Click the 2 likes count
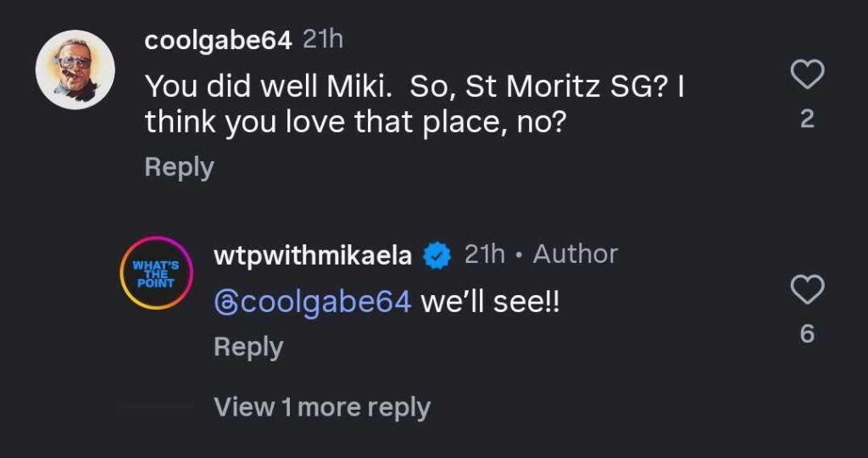Viewport: 868px width, 458px height. click(x=807, y=120)
